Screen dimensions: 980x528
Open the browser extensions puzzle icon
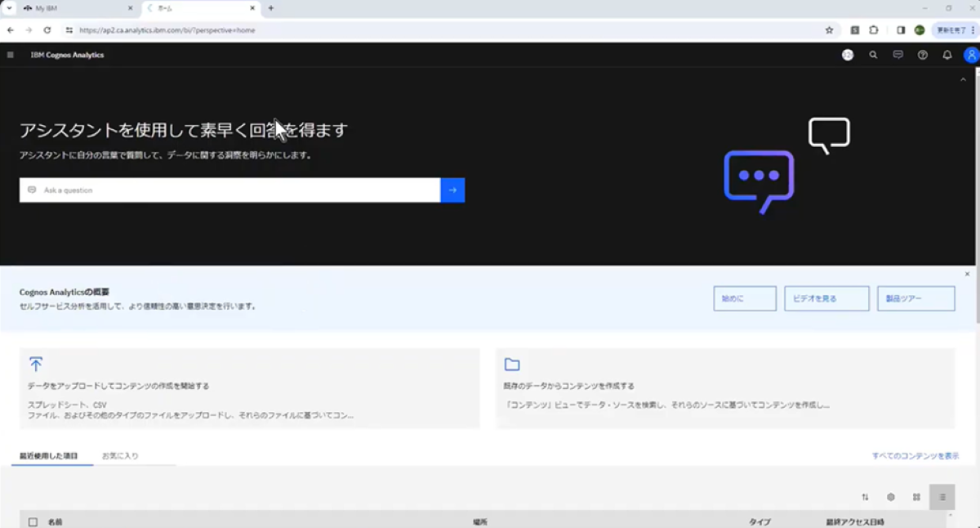(874, 30)
